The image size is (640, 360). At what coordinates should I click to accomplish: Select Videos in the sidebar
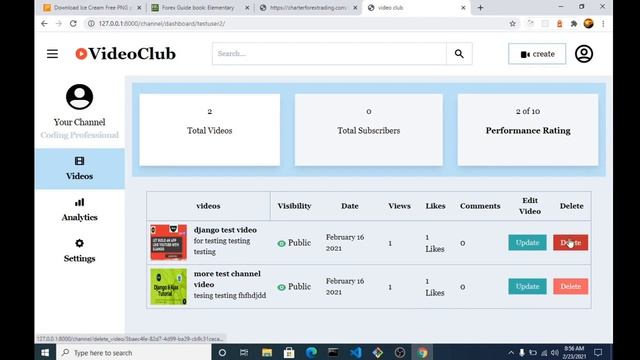click(x=80, y=169)
